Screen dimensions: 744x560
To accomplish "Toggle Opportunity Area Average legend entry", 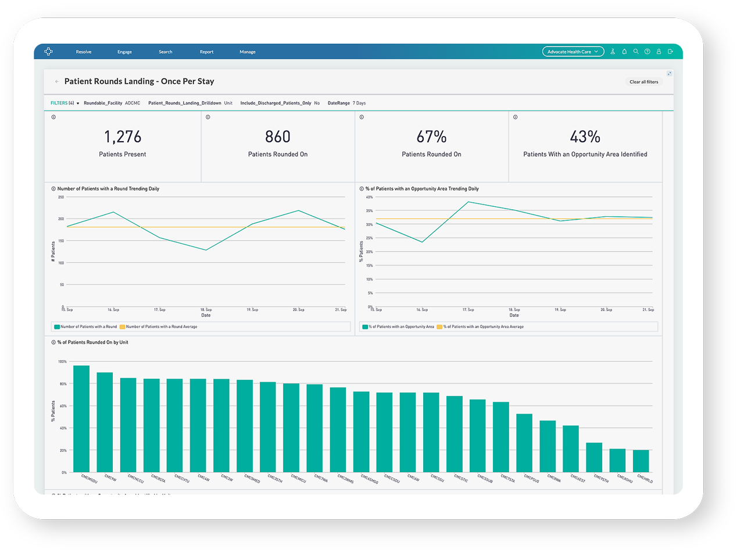I will [480, 327].
